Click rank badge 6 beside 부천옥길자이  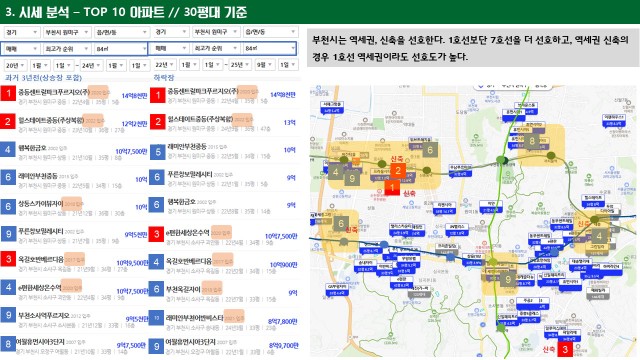pyautogui.click(x=157, y=289)
